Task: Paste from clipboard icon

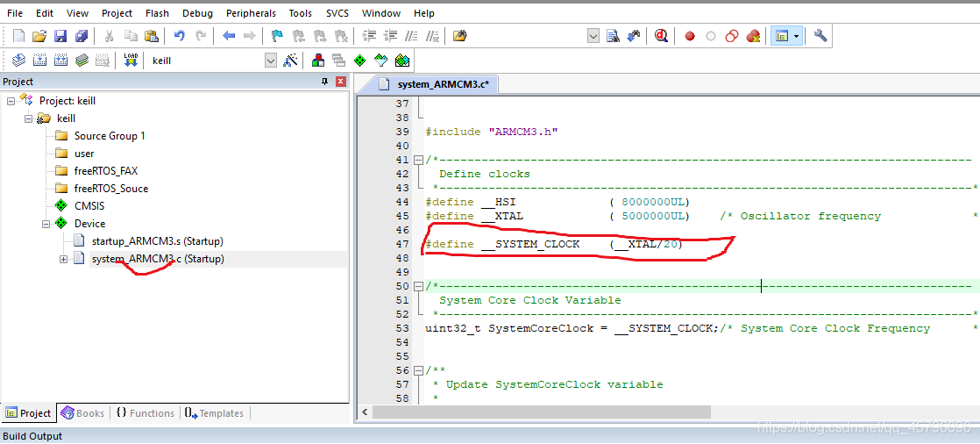Action: click(x=151, y=36)
